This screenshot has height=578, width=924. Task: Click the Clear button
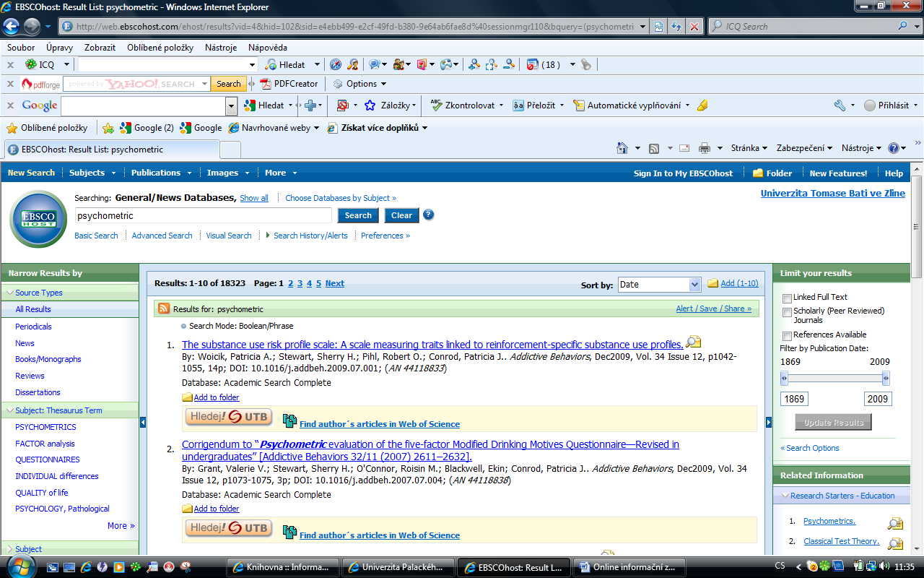[401, 215]
